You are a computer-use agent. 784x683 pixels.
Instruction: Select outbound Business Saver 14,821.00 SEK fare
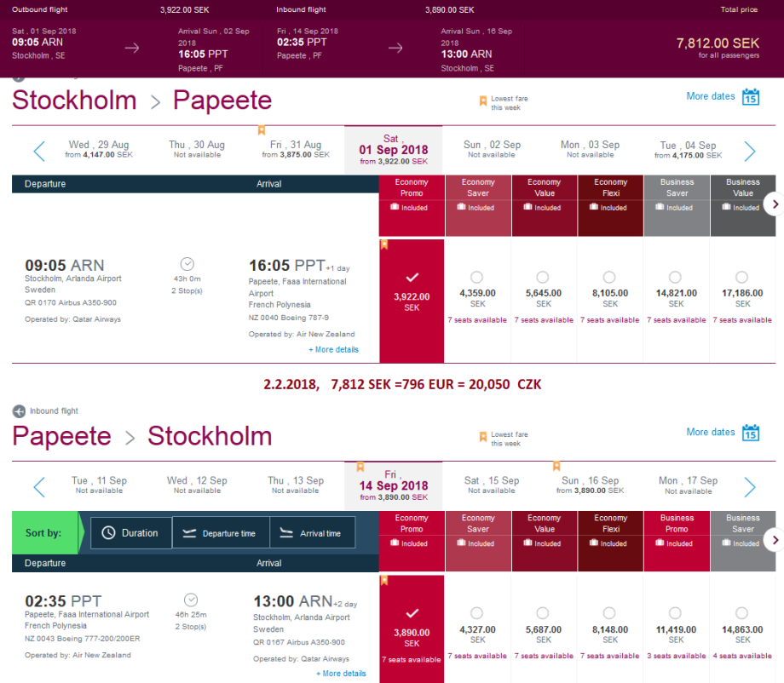coord(676,278)
